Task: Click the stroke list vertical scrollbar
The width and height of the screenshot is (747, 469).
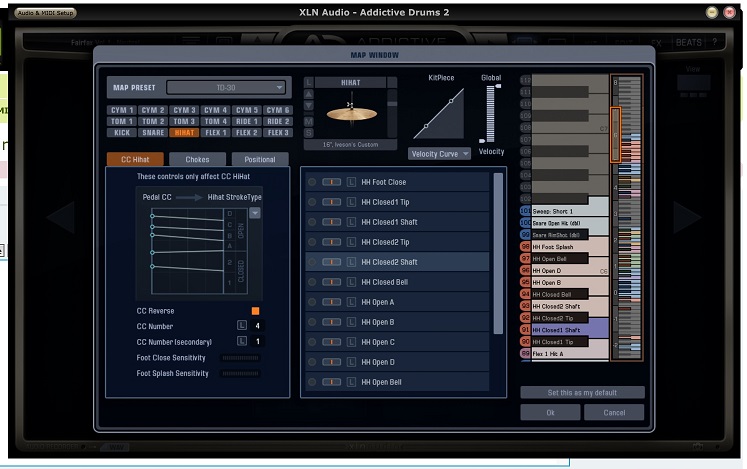Action: (498, 254)
